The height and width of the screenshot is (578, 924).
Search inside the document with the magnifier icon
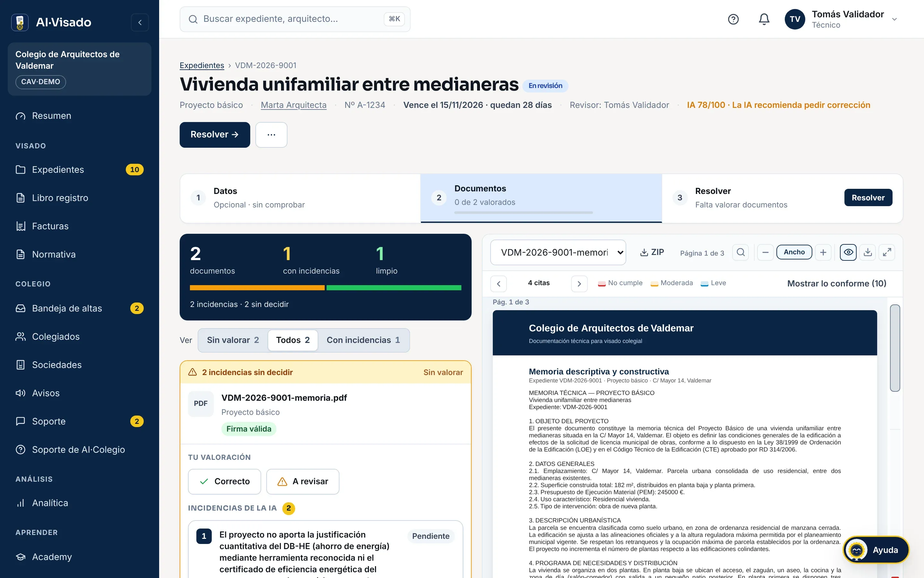pos(740,252)
